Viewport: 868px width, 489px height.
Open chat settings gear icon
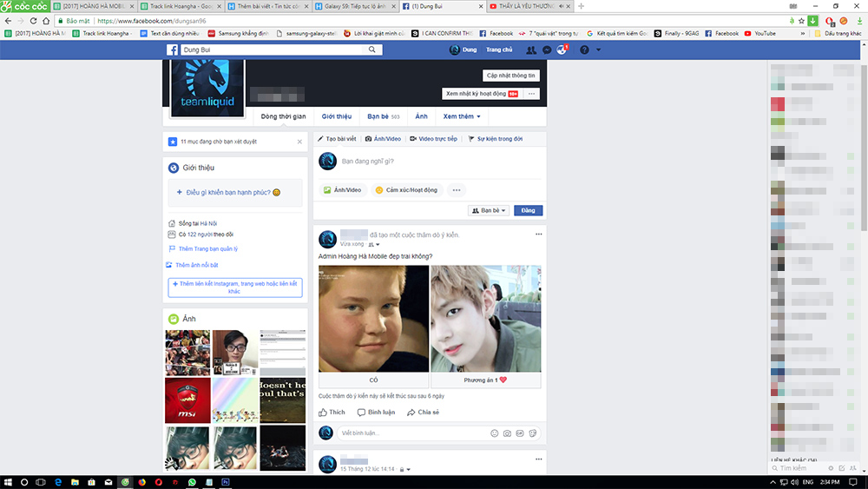[831, 468]
